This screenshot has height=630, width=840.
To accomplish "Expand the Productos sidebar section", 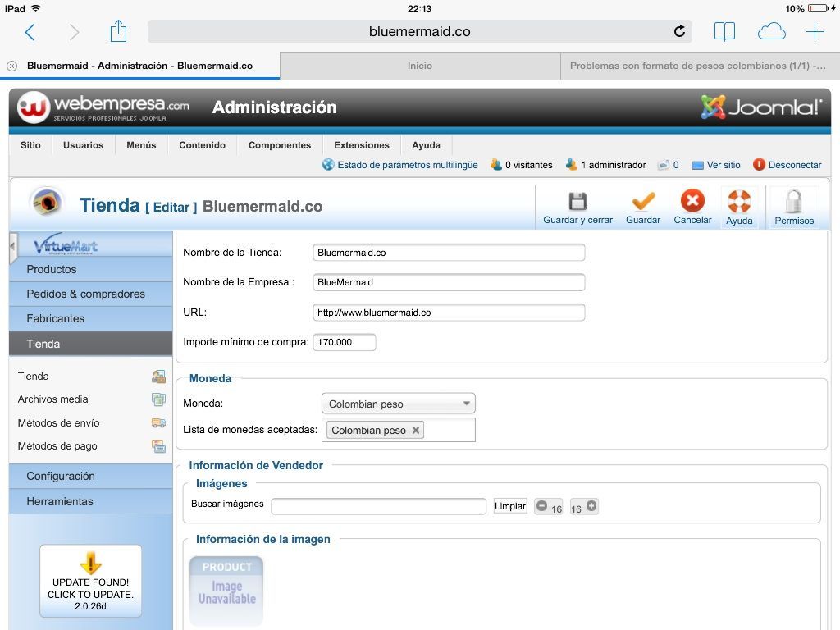I will click(91, 269).
